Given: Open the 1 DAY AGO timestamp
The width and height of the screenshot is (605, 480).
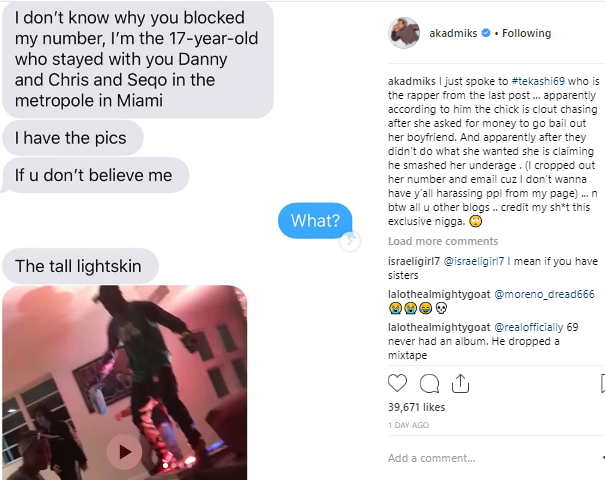Looking at the screenshot, I should [x=408, y=425].
